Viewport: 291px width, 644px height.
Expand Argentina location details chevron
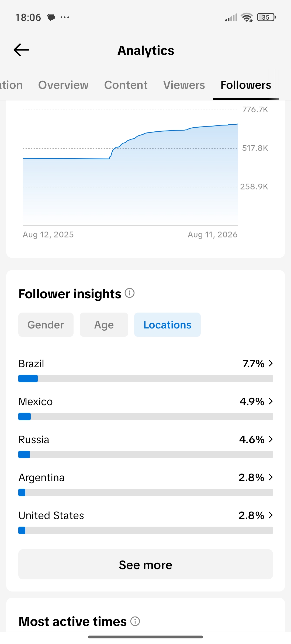pyautogui.click(x=271, y=477)
